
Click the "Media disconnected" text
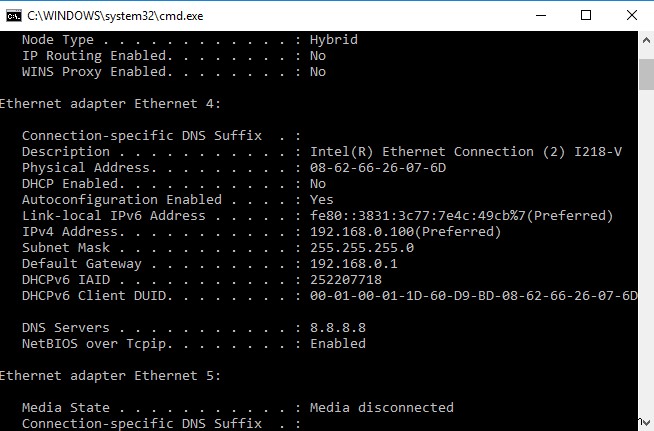click(x=382, y=408)
